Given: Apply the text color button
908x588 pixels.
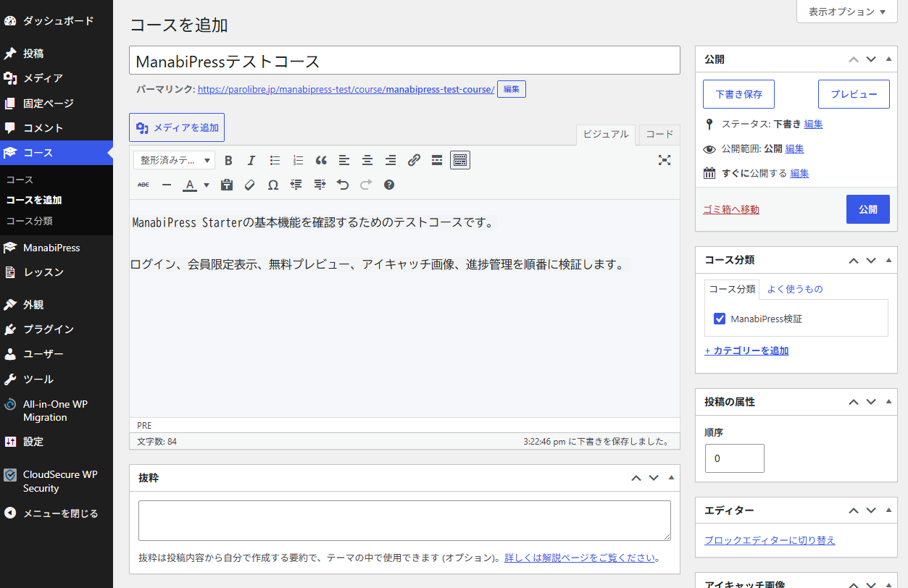Looking at the screenshot, I should [190, 185].
